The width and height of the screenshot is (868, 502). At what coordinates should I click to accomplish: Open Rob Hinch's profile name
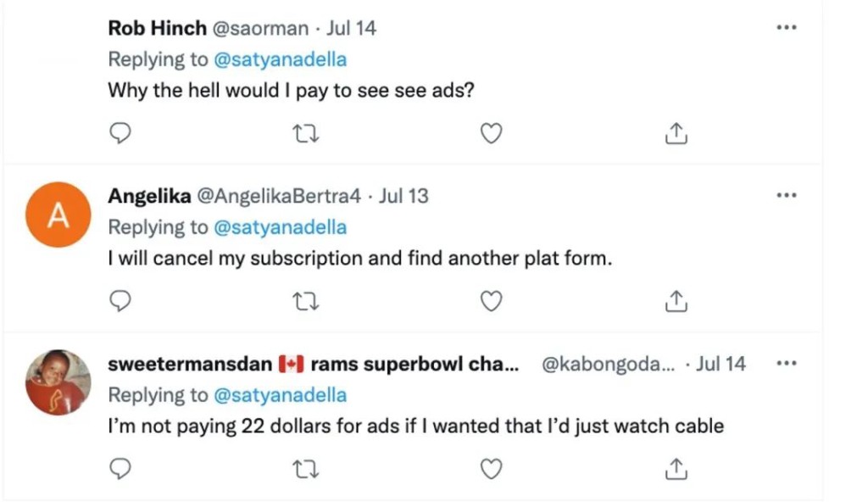(157, 28)
